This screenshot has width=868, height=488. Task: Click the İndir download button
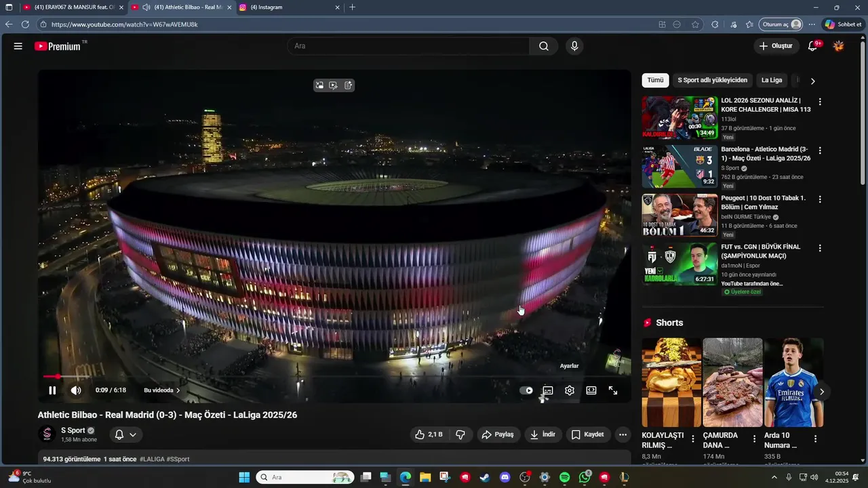click(x=543, y=434)
